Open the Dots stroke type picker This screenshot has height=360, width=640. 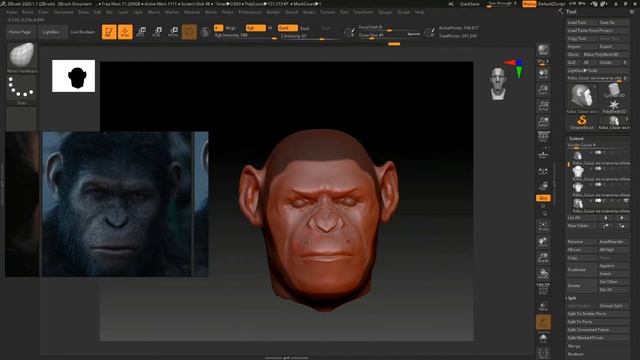click(x=21, y=89)
